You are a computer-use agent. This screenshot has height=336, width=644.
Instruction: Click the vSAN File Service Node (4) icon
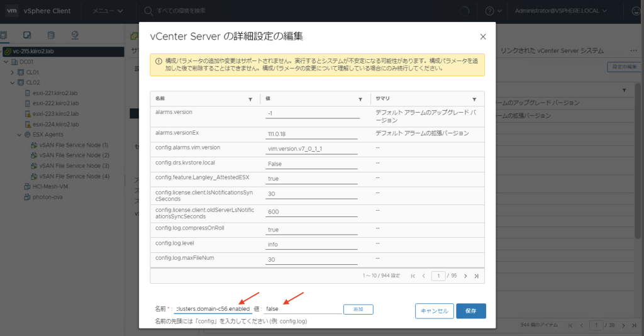[x=34, y=176]
